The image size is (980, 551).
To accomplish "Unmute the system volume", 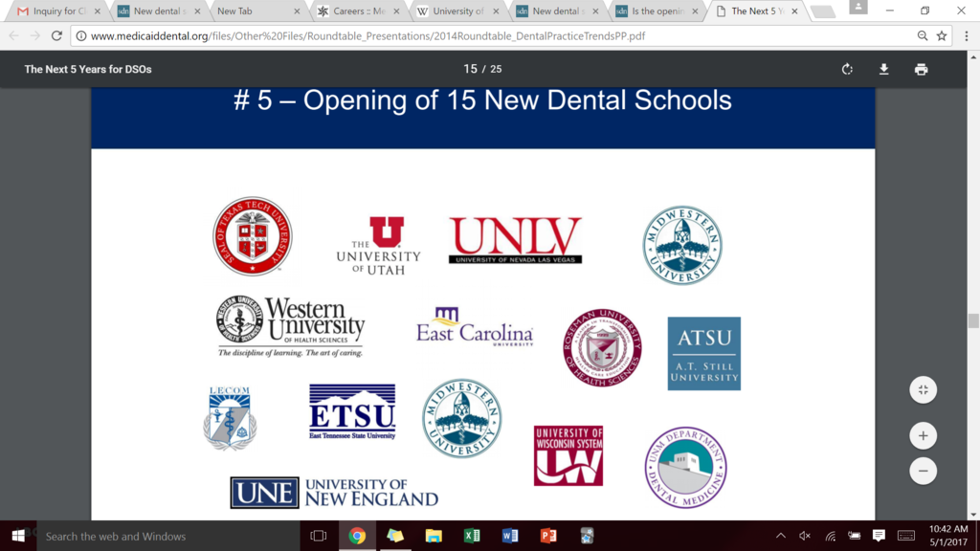I will coord(805,536).
